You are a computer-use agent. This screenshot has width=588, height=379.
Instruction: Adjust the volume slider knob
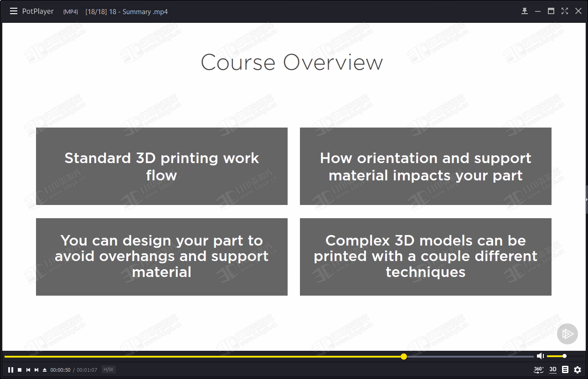(564, 356)
